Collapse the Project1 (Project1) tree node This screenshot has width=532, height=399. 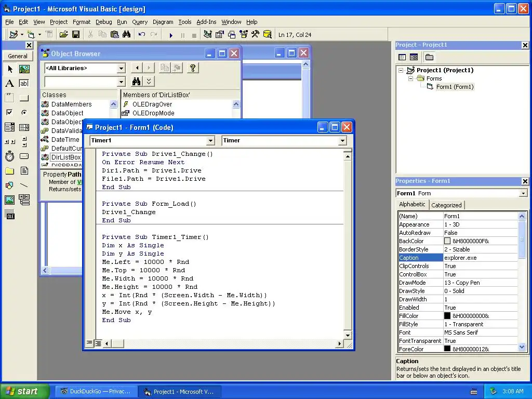click(401, 70)
